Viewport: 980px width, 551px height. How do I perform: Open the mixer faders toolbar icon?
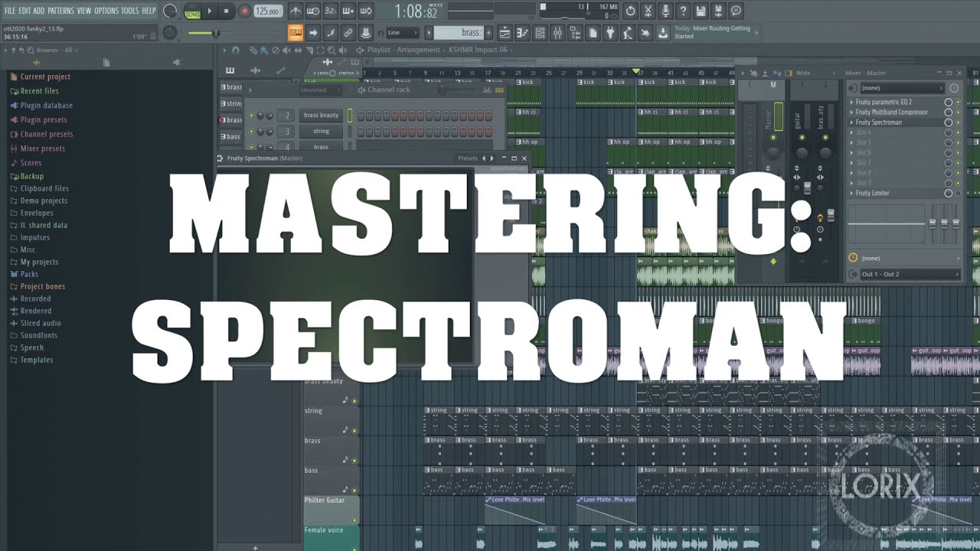coord(557,32)
